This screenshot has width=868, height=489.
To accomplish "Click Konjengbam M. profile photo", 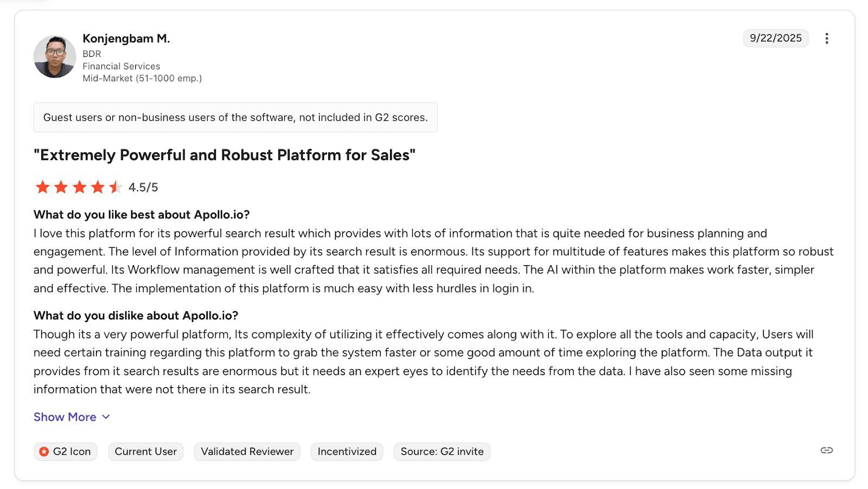I will [55, 57].
